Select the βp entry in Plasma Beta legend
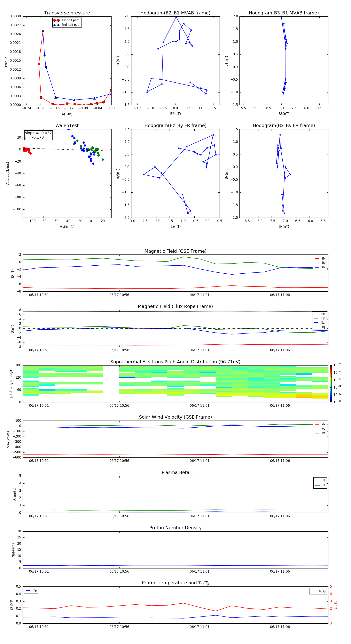351x644 pixels. coord(320,480)
